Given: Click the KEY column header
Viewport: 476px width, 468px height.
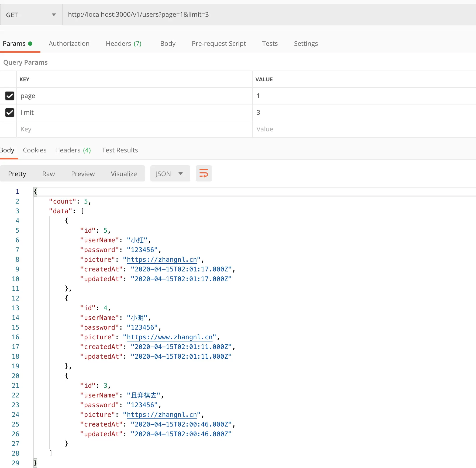Looking at the screenshot, I should (x=24, y=79).
